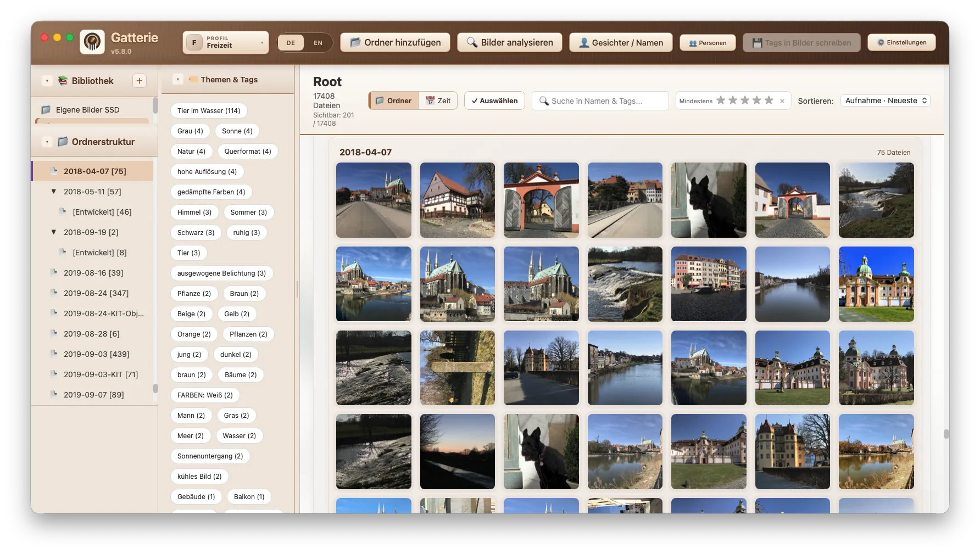The height and width of the screenshot is (554, 980).
Task: Open the Personen view
Action: pos(708,43)
